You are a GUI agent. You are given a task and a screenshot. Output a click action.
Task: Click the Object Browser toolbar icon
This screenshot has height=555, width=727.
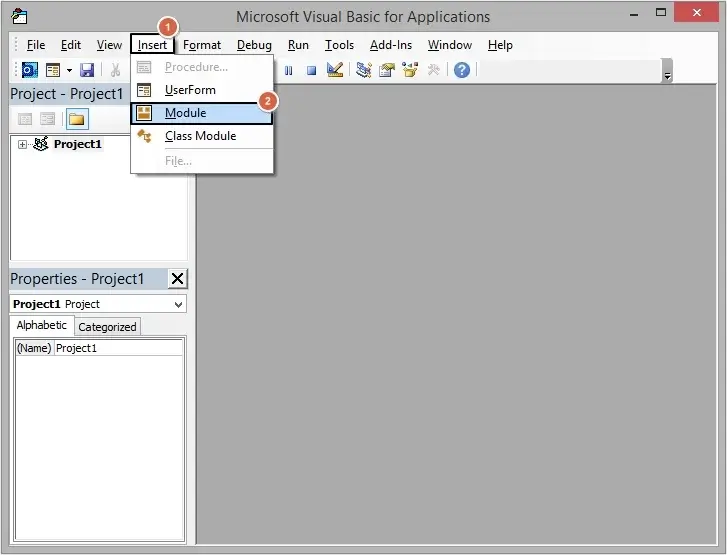point(410,70)
